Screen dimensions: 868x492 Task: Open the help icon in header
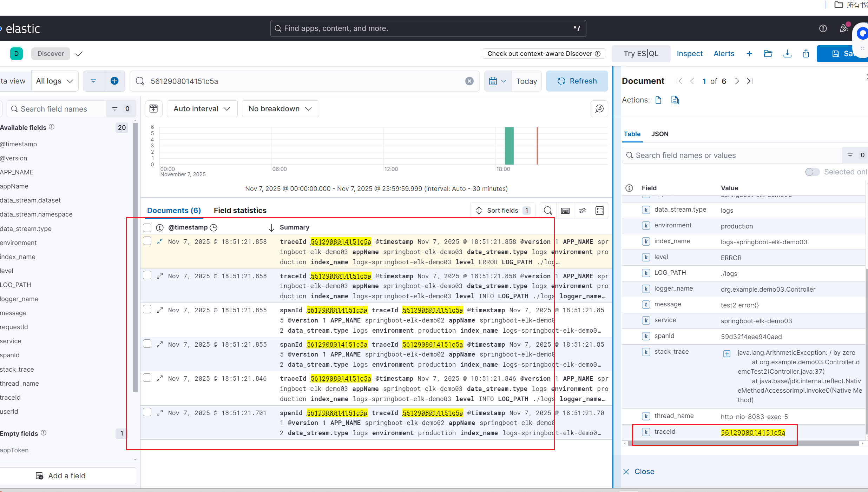click(x=823, y=28)
